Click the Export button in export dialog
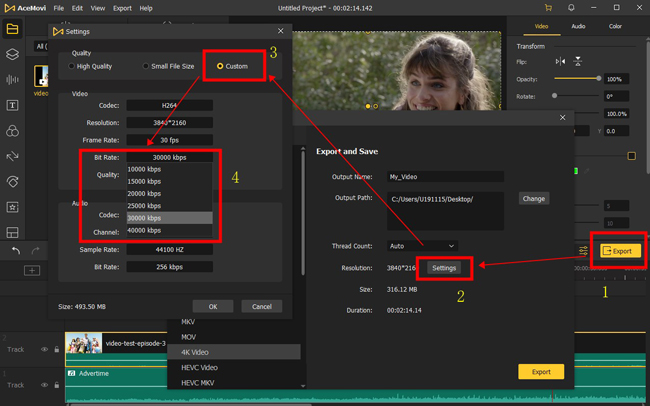This screenshot has width=650, height=406. pyautogui.click(x=541, y=372)
